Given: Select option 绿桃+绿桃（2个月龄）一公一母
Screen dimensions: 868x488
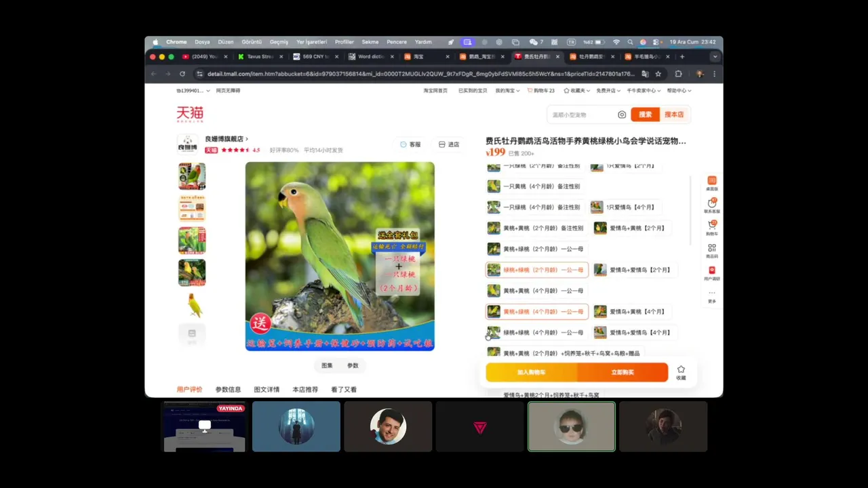Looking at the screenshot, I should click(x=536, y=270).
